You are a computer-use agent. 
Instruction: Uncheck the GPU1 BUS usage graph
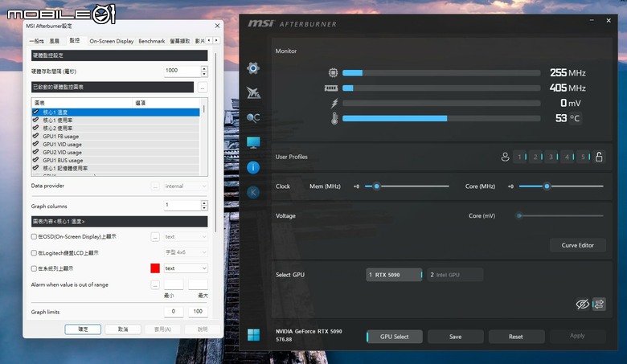[x=35, y=160]
